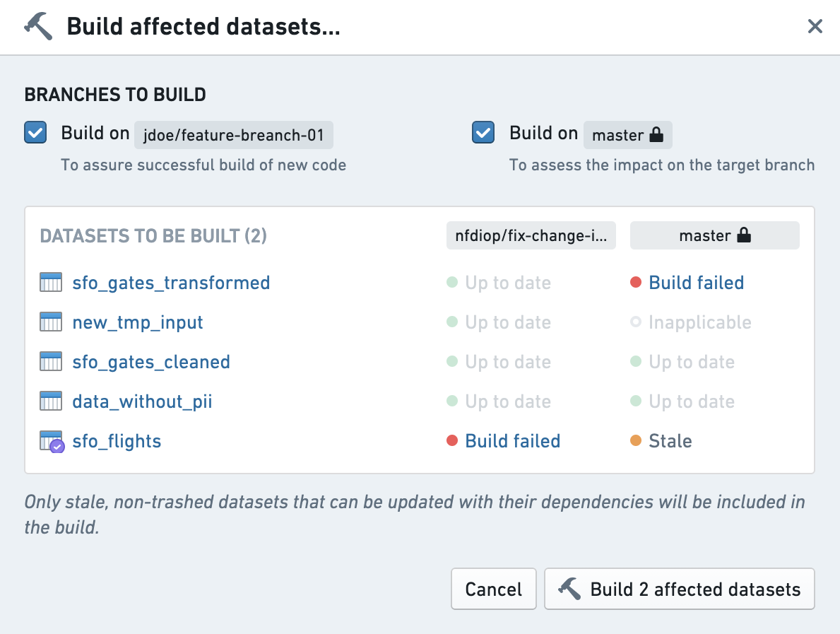Viewport: 840px width, 634px height.
Task: Click the master column header tag
Action: click(x=715, y=235)
